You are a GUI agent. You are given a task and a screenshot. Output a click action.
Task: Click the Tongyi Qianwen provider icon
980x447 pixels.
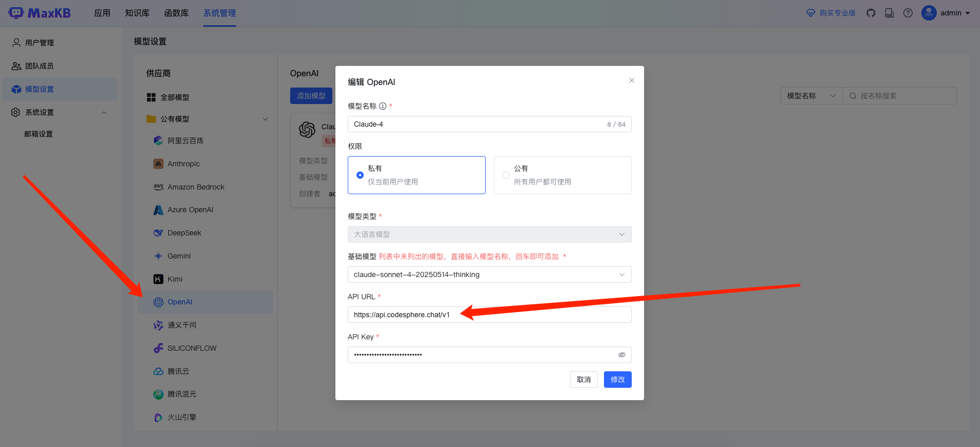point(158,325)
